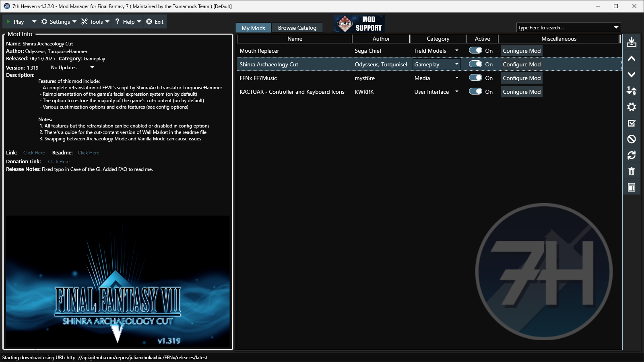Viewport: 644px width, 362px height.
Task: Open the Settings menu
Action: (x=59, y=22)
